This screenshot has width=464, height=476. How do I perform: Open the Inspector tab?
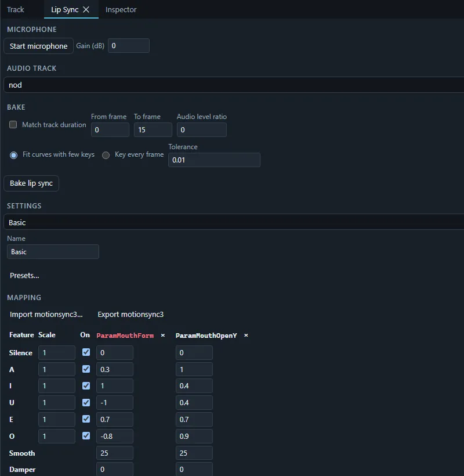pos(121,10)
